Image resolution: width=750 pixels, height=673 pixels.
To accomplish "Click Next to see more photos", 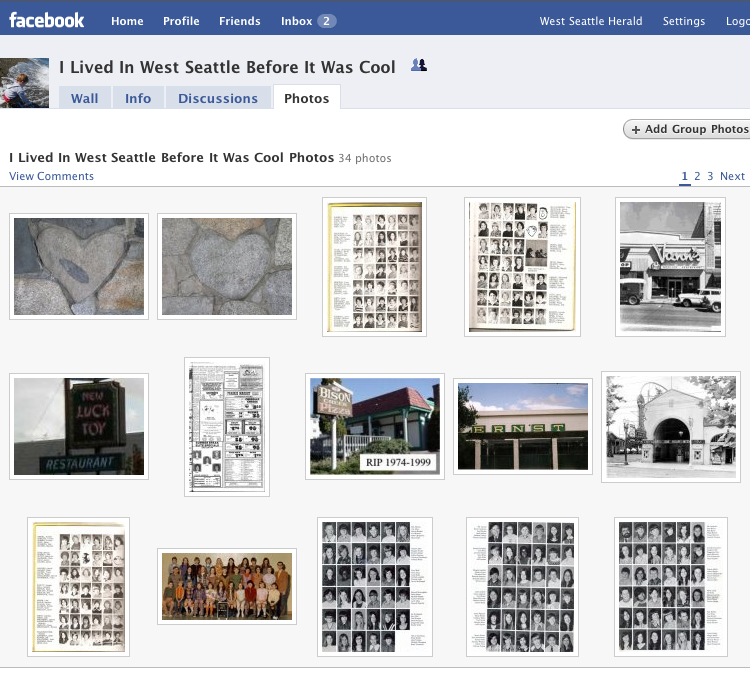I will click(732, 176).
